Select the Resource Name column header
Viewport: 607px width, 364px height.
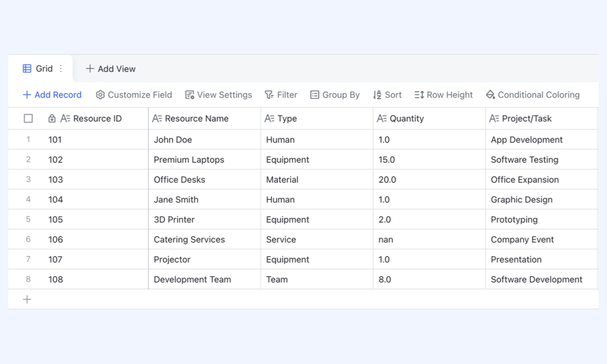205,118
